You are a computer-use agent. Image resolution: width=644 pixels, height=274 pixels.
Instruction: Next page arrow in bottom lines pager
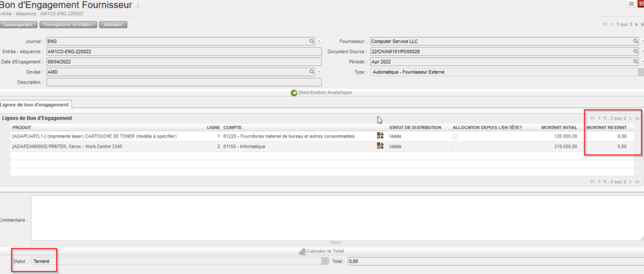pyautogui.click(x=631, y=182)
